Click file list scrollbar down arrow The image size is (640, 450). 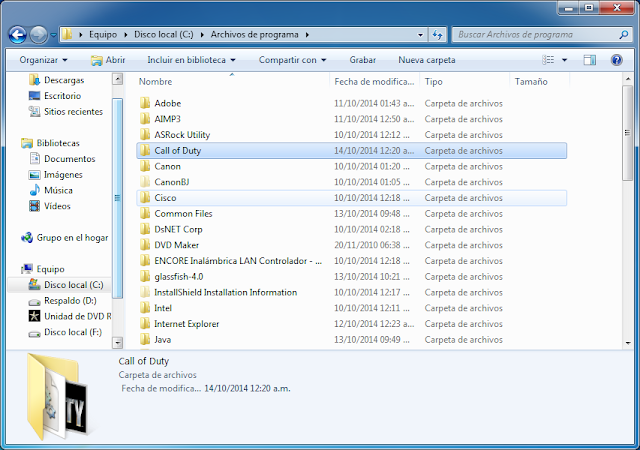[x=628, y=343]
